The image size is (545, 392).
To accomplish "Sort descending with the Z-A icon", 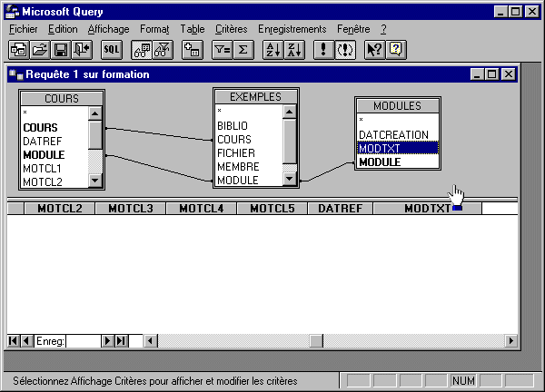I will click(x=294, y=50).
